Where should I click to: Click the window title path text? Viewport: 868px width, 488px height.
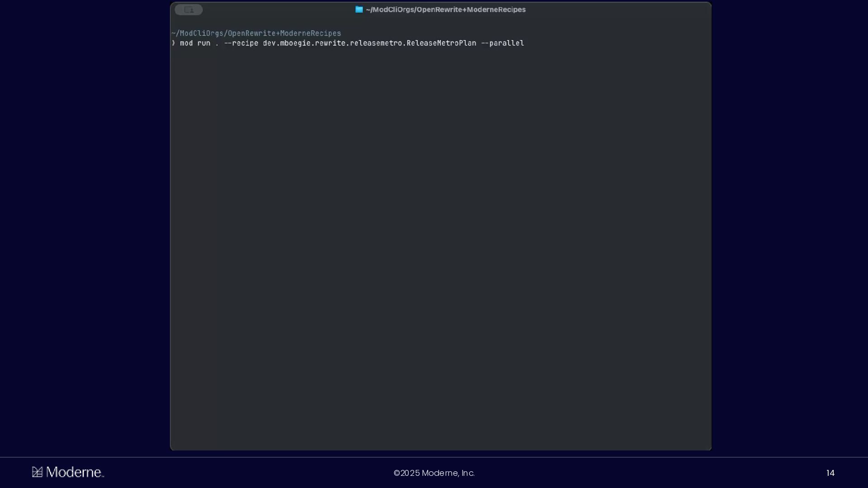[445, 9]
